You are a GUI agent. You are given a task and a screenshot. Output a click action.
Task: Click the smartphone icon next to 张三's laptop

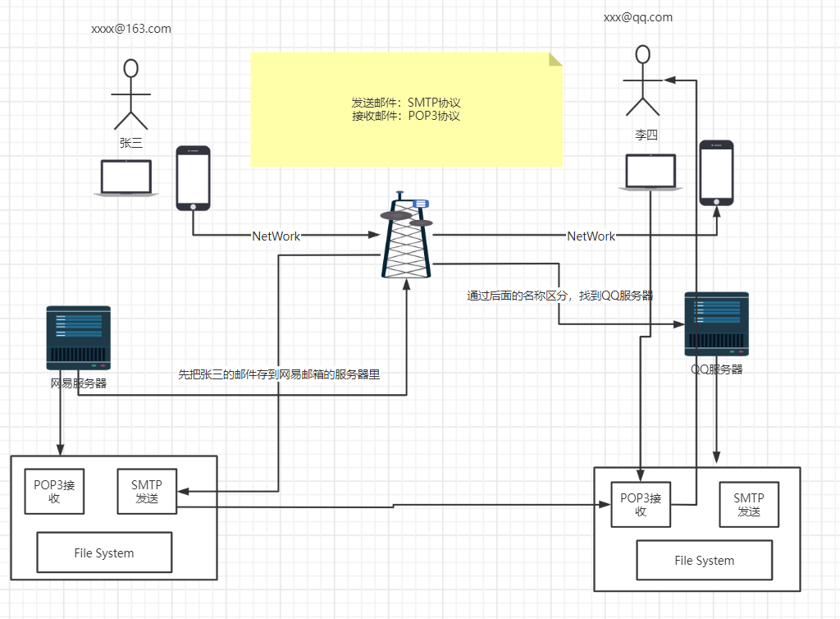193,178
